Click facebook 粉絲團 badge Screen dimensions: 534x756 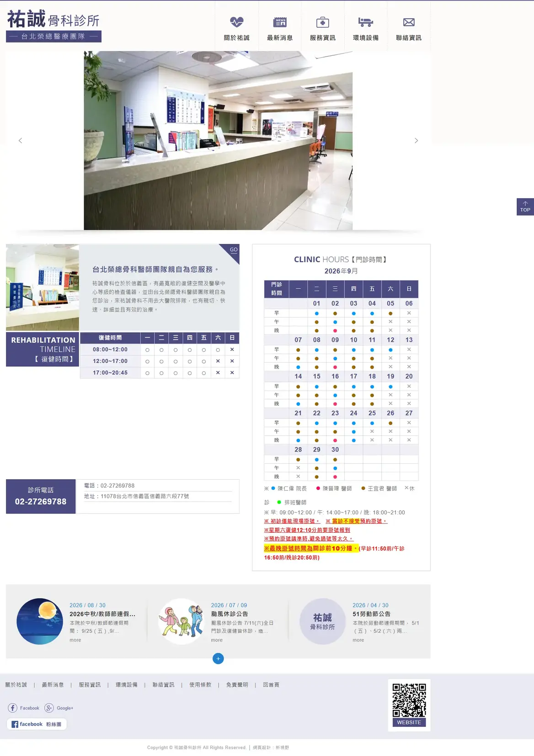pos(37,724)
